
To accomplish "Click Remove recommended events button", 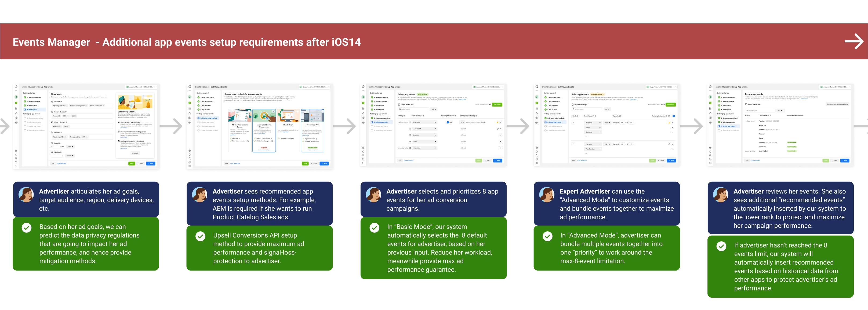I will coord(837,104).
